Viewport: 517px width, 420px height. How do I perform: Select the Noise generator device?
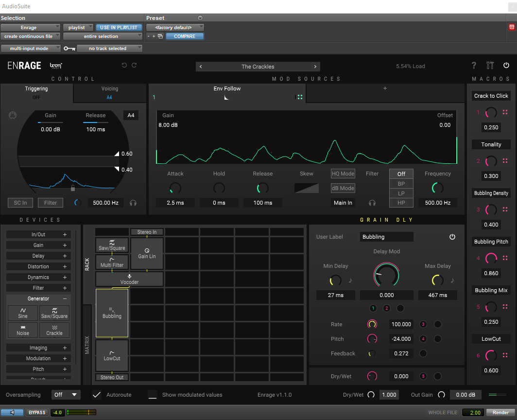point(23,330)
